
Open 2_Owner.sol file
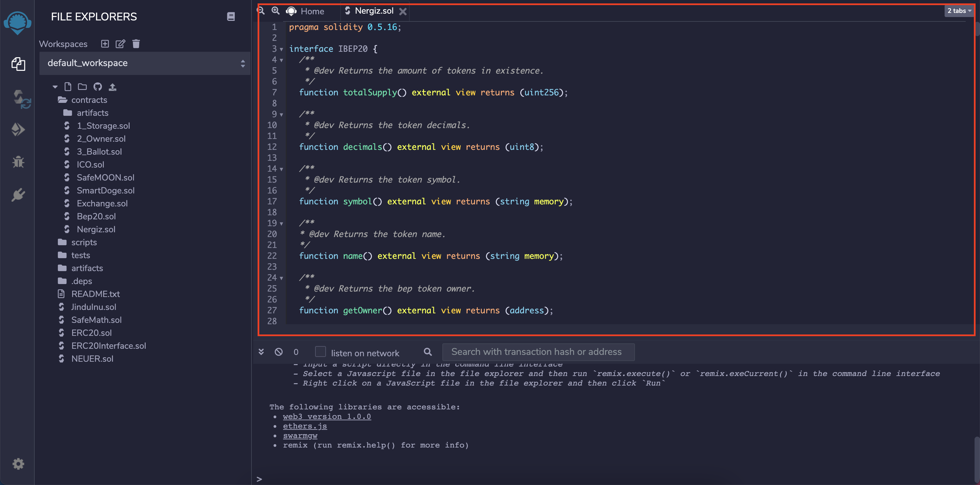(x=95, y=139)
